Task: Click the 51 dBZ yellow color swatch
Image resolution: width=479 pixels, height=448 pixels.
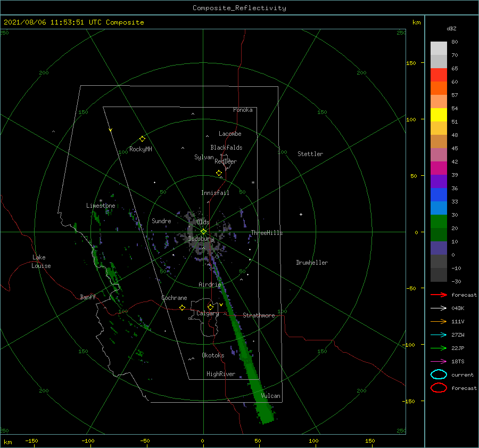Action: 439,115
